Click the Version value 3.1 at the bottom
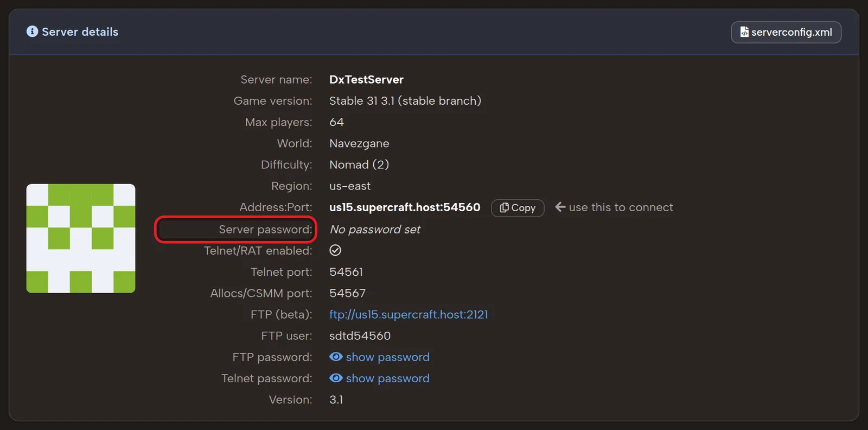The height and width of the screenshot is (430, 868). [x=336, y=400]
